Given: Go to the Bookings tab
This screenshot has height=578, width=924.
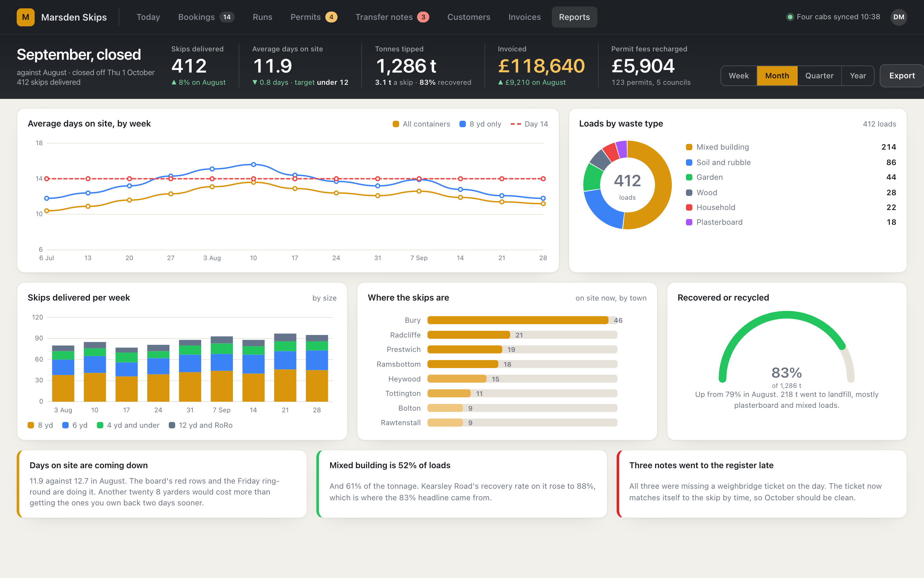Looking at the screenshot, I should (x=206, y=17).
